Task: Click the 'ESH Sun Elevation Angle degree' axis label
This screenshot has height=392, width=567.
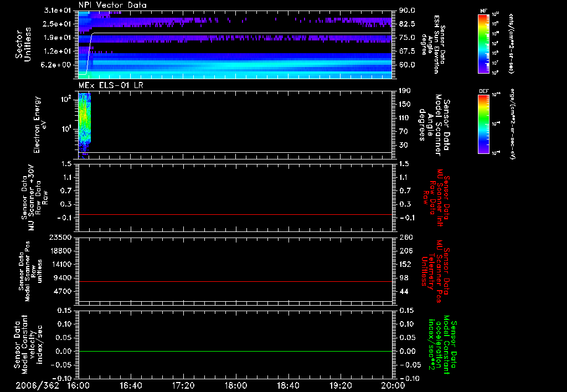Action: (x=433, y=44)
